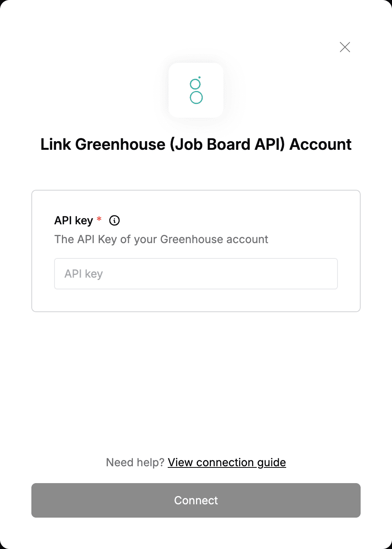Follow the underlined connection guide hyperlink
The height and width of the screenshot is (549, 392).
[227, 462]
